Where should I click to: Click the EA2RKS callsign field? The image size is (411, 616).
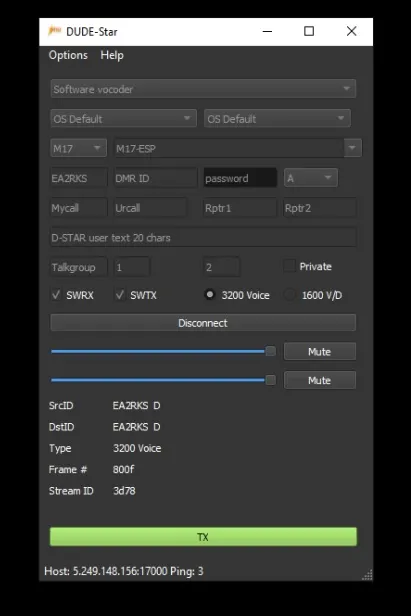click(x=78, y=178)
